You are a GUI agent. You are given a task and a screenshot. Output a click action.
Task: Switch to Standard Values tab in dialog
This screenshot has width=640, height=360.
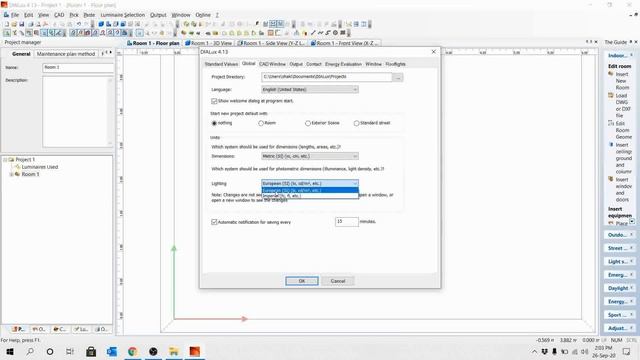point(221,64)
